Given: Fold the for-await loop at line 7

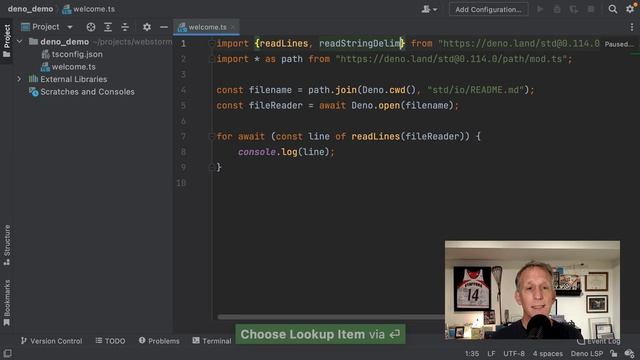Looking at the screenshot, I should click(211, 136).
